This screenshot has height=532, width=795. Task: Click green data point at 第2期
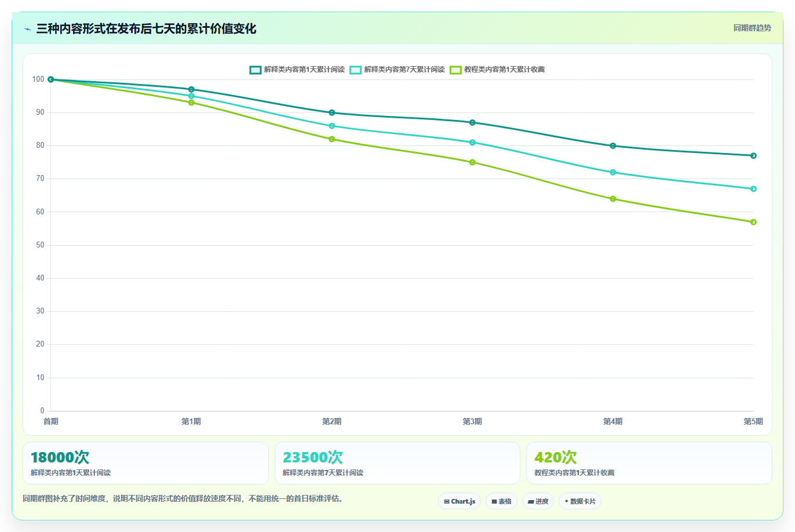click(x=332, y=139)
